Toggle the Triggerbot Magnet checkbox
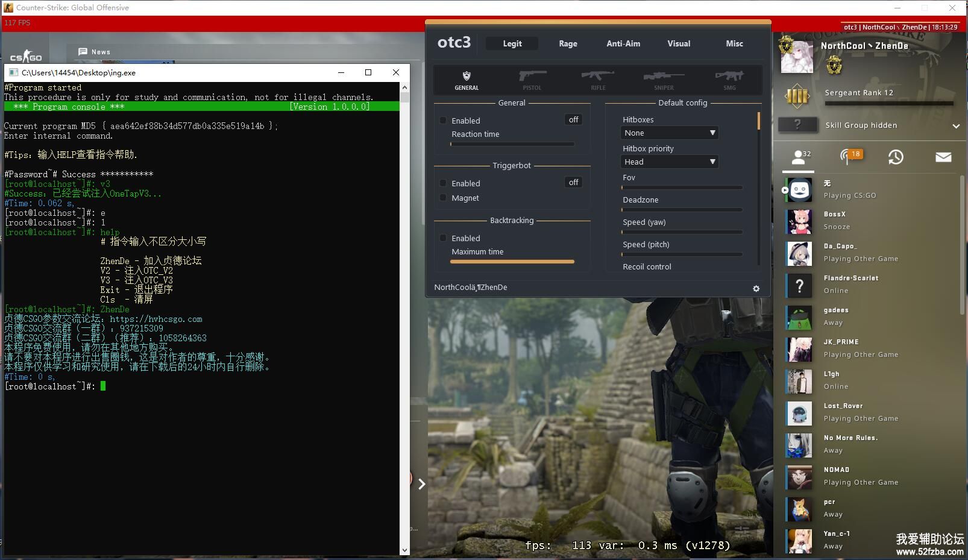Viewport: 968px width, 560px height. (x=443, y=198)
